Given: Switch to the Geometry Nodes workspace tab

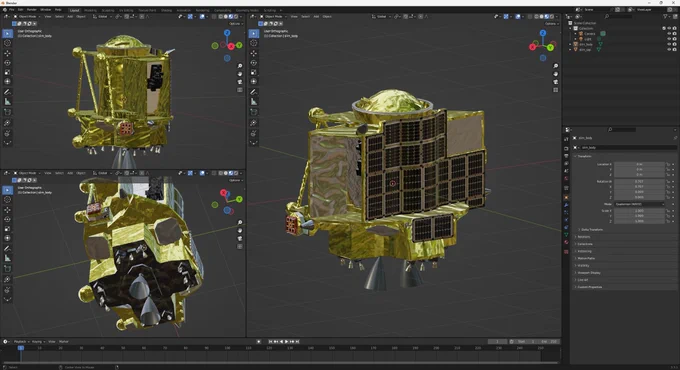Looking at the screenshot, I should (247, 10).
